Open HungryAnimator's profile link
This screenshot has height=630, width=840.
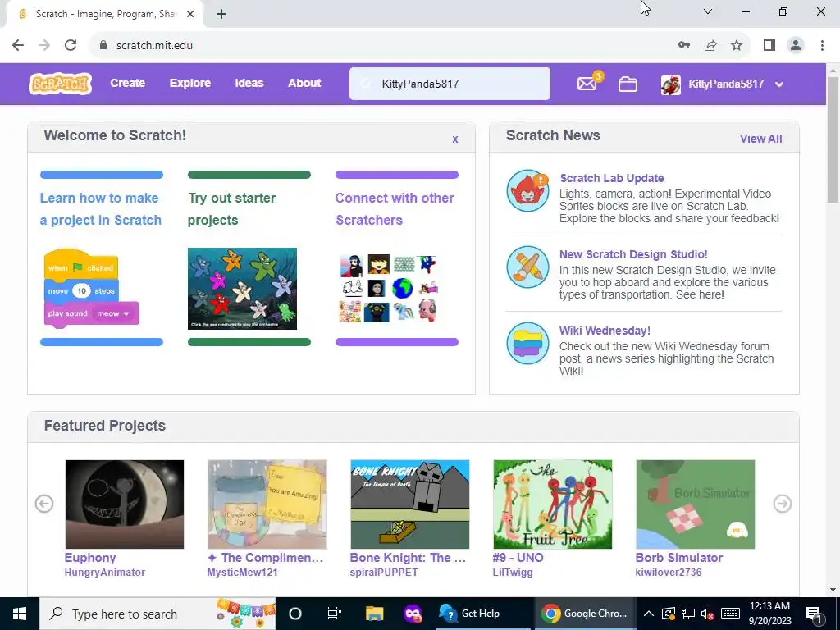(104, 572)
